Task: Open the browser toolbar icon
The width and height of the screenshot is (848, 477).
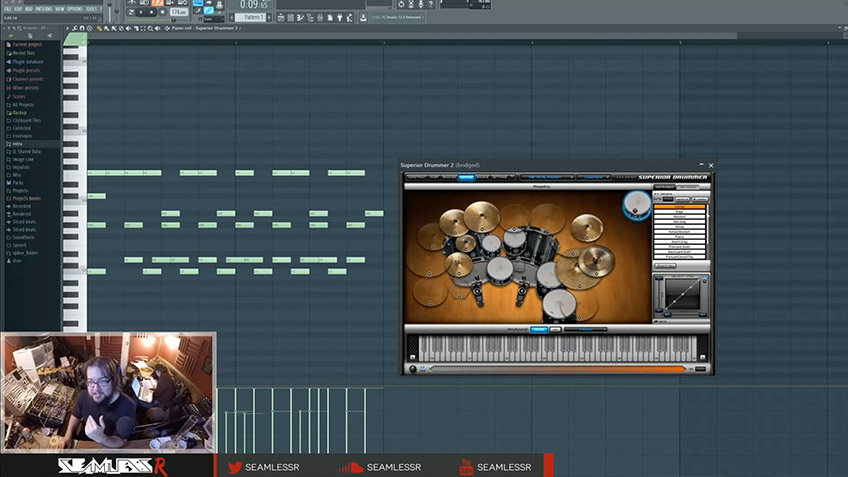Action: pyautogui.click(x=310, y=17)
